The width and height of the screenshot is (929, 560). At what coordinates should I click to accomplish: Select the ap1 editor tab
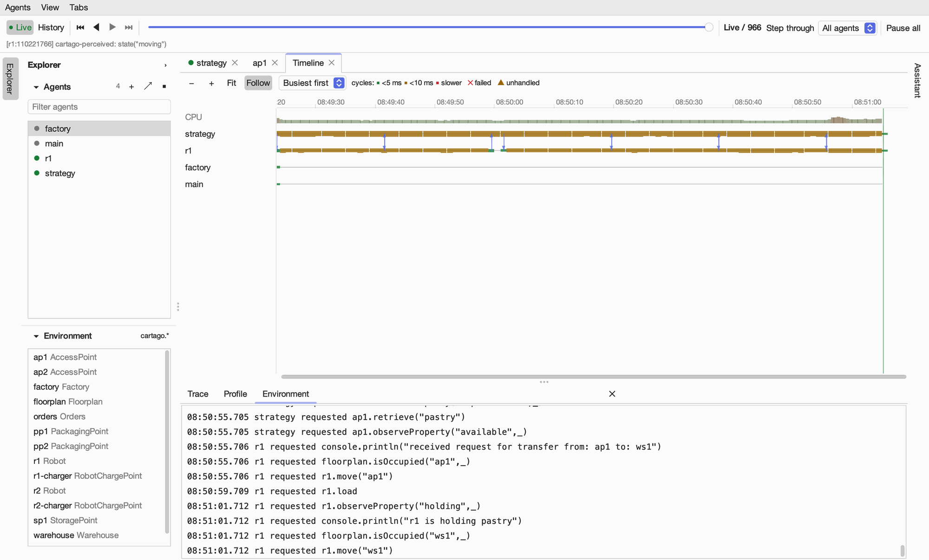pos(259,63)
